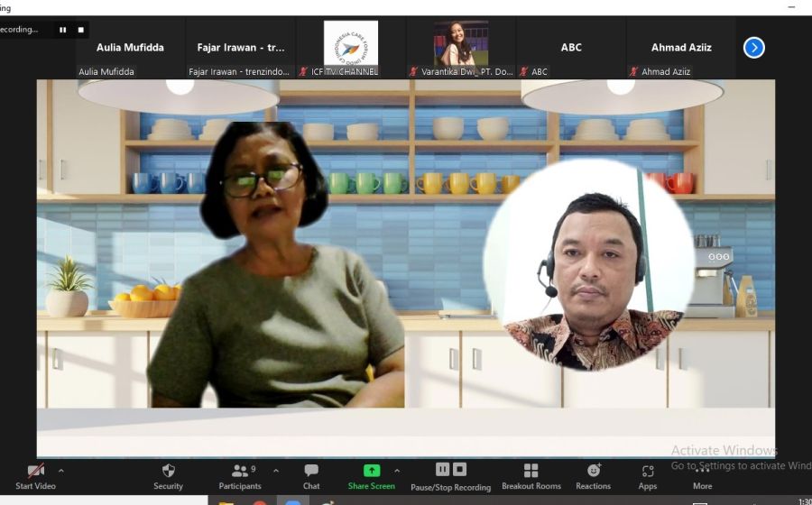This screenshot has height=505, width=812.
Task: Open Breakout Rooms
Action: pyautogui.click(x=531, y=475)
